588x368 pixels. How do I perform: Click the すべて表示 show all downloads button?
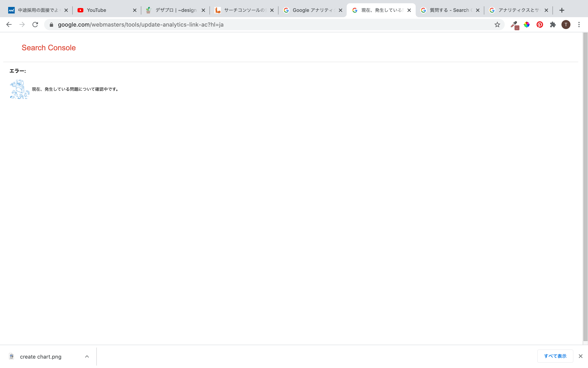coord(555,356)
